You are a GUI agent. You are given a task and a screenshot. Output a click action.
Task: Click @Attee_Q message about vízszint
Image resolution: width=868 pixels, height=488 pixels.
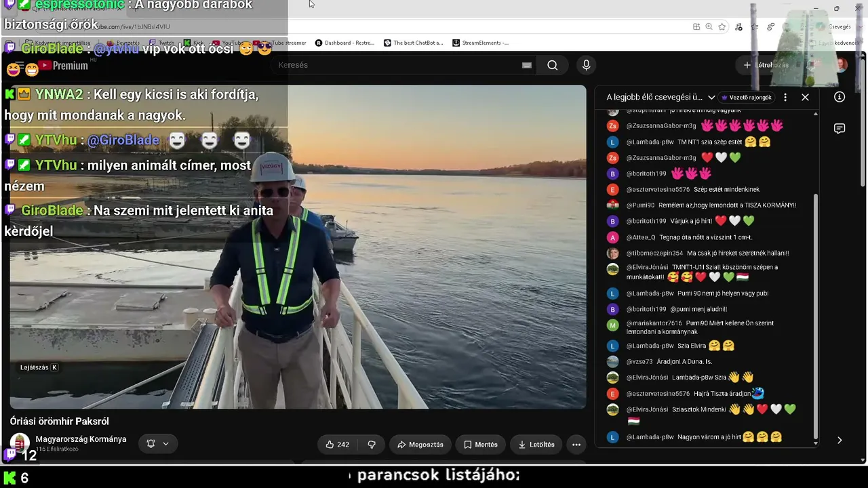[689, 237]
